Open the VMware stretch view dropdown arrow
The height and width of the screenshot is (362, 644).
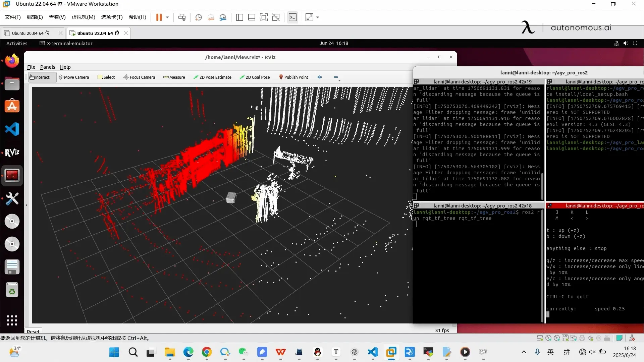tap(318, 17)
